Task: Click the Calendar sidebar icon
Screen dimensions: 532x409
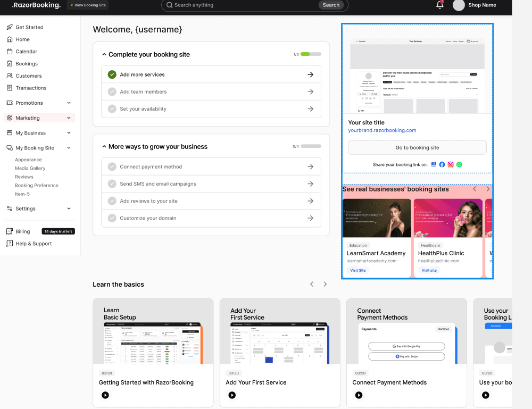Action: click(x=10, y=52)
